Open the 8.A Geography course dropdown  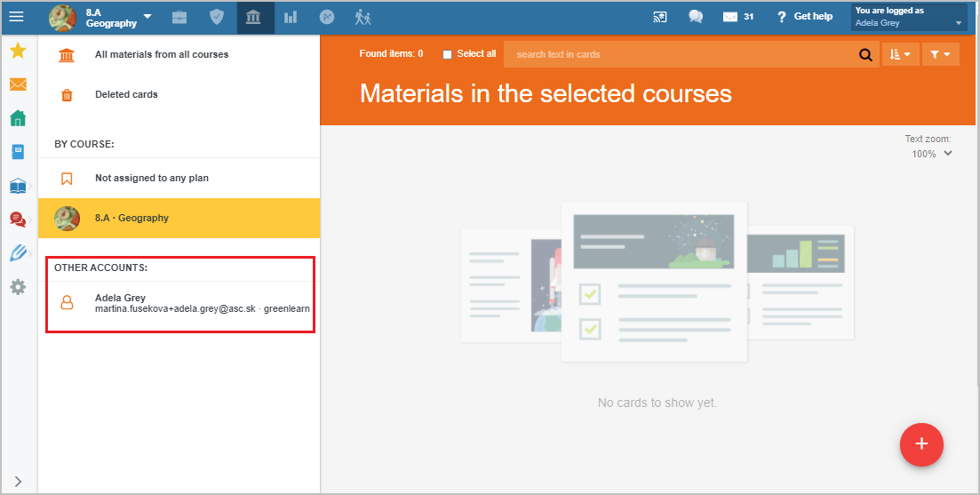[x=100, y=18]
